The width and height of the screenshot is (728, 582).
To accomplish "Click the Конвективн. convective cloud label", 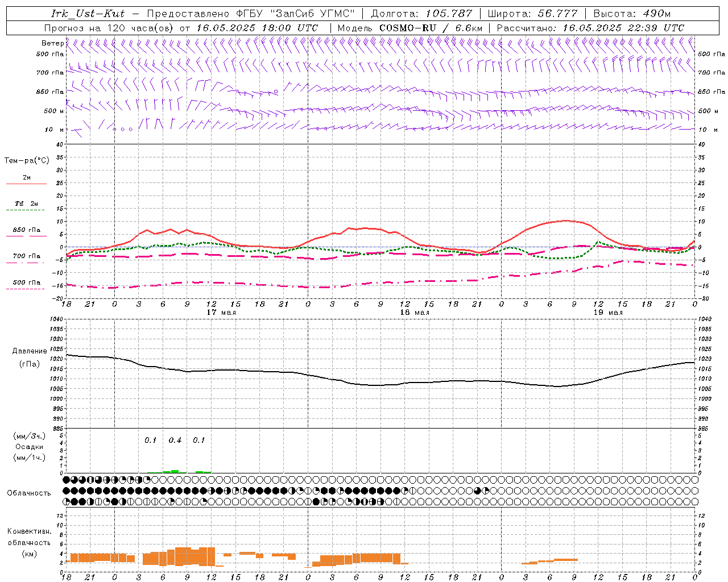I will [x=29, y=531].
